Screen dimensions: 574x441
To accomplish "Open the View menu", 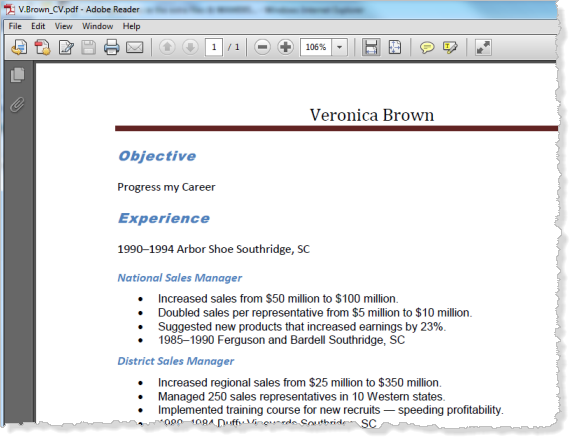I will click(64, 26).
